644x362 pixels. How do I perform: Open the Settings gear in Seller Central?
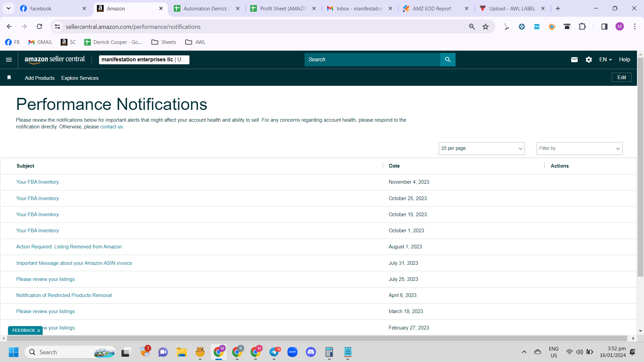click(x=589, y=60)
